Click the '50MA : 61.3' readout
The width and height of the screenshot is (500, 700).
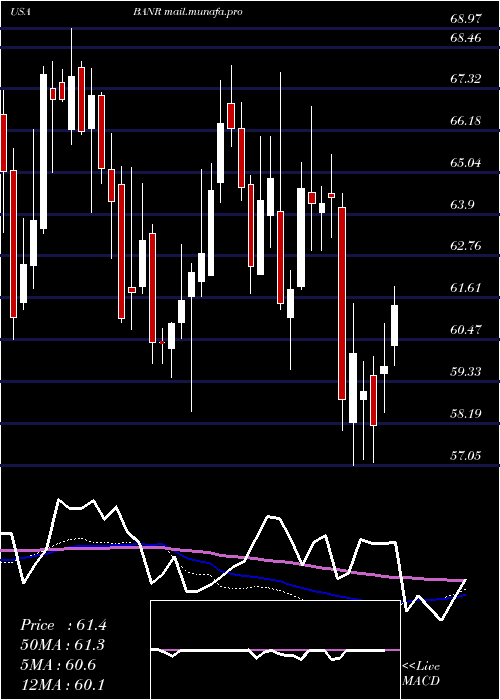pos(63,645)
